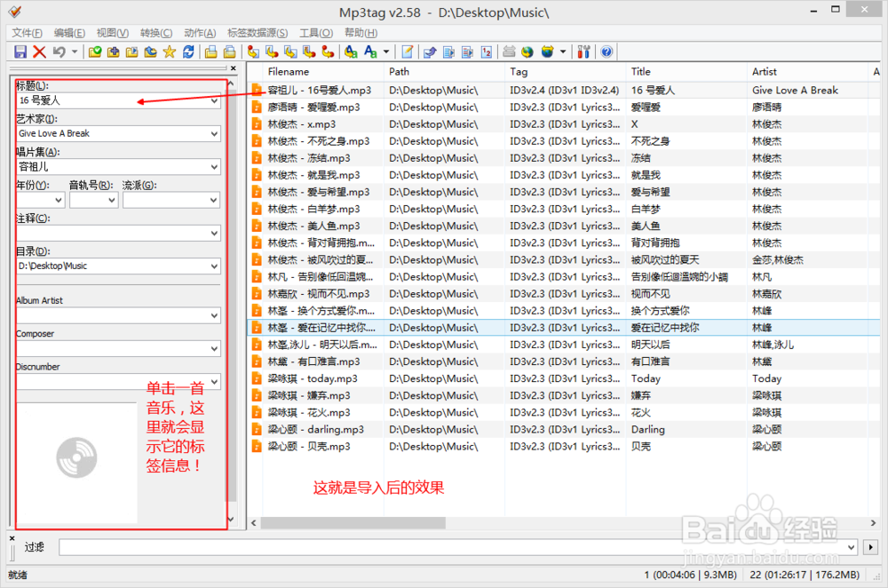The width and height of the screenshot is (888, 588).
Task: Open the Undo history dropdown arrow
Action: click(x=75, y=52)
